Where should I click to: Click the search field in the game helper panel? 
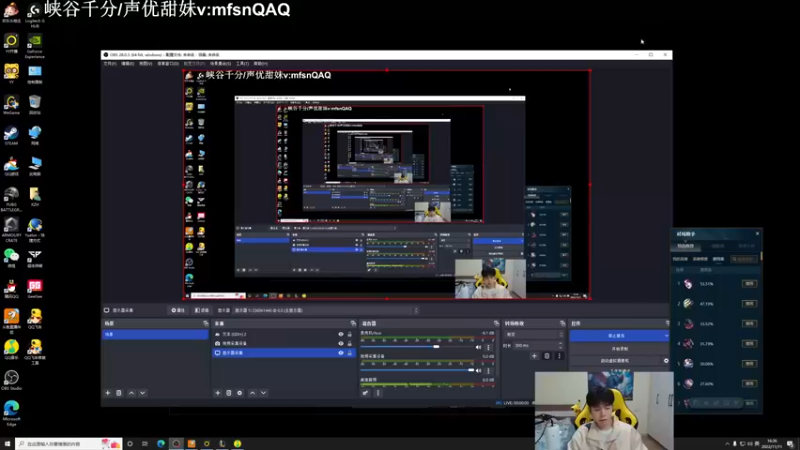(744, 259)
